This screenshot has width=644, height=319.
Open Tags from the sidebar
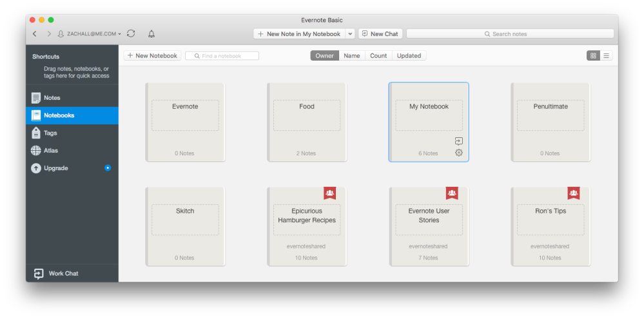(x=50, y=133)
